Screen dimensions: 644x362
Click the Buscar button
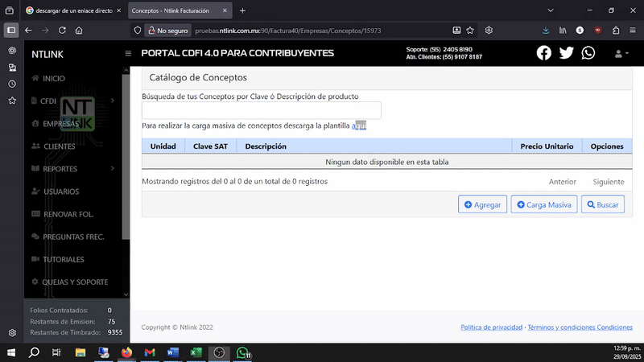[x=602, y=204]
